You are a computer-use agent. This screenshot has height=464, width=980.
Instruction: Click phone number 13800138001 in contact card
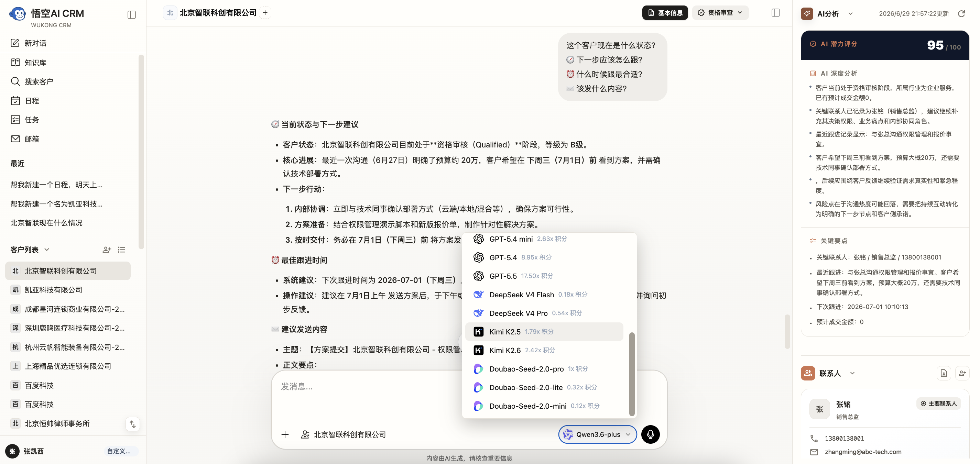coord(844,439)
